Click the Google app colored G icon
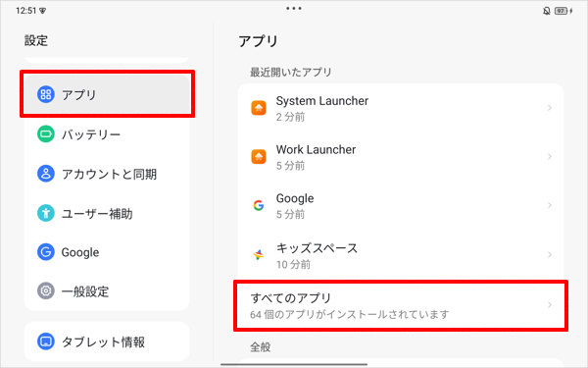The height and width of the screenshot is (368, 588). click(x=259, y=205)
